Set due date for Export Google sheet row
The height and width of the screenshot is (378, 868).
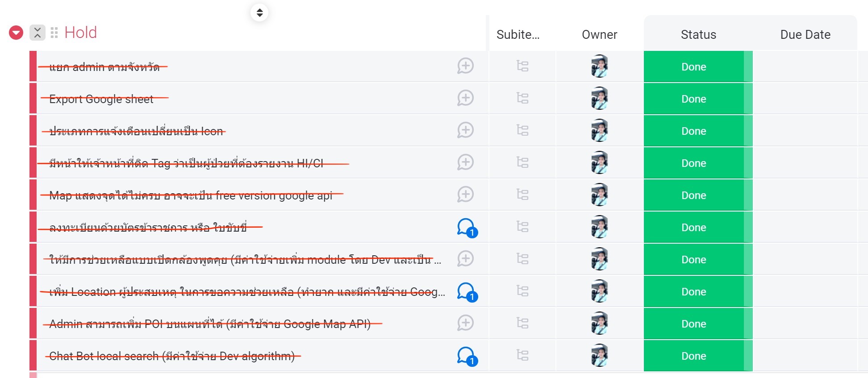pyautogui.click(x=805, y=99)
